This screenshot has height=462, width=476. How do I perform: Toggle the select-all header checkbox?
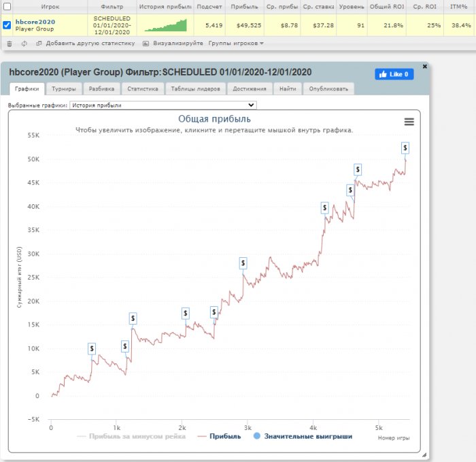click(7, 6)
